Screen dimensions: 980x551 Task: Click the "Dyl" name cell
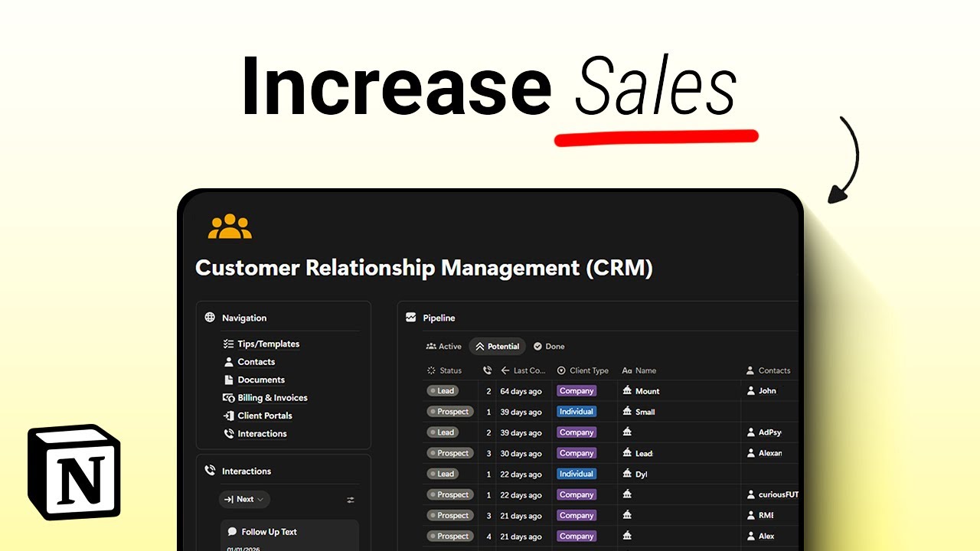click(x=642, y=474)
